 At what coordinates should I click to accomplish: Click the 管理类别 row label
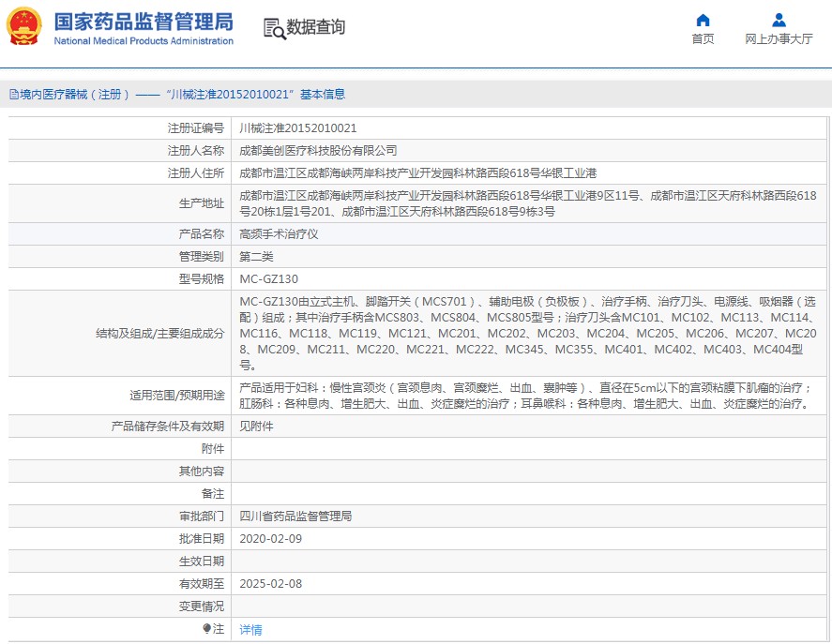202,257
